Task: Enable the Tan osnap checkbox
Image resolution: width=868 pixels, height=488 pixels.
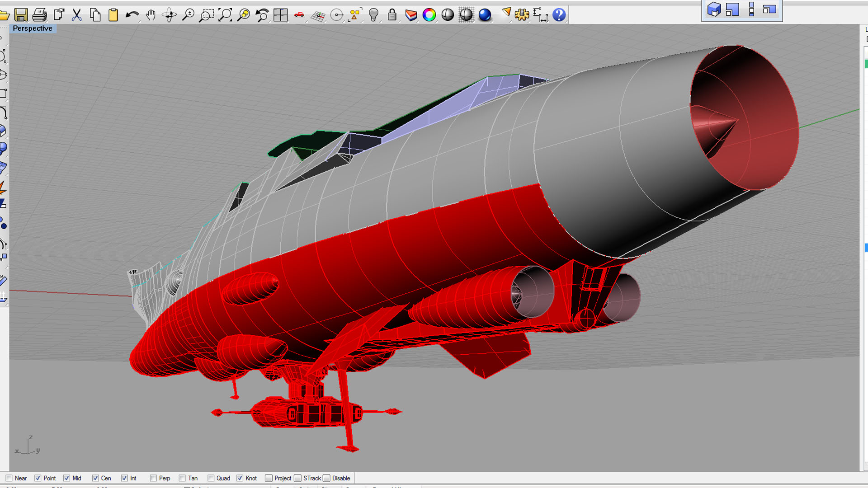Action: coord(182,478)
